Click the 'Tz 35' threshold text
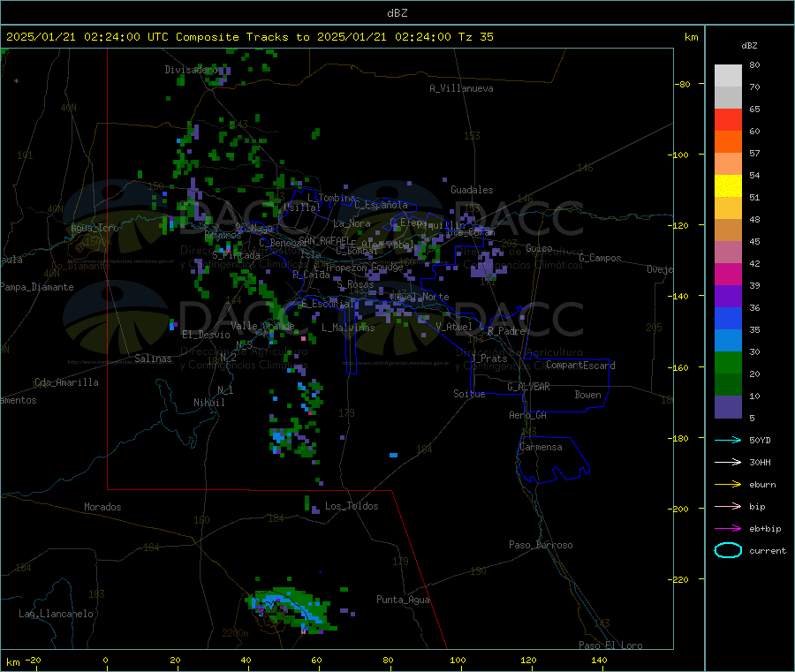The width and height of the screenshot is (795, 672). point(475,37)
